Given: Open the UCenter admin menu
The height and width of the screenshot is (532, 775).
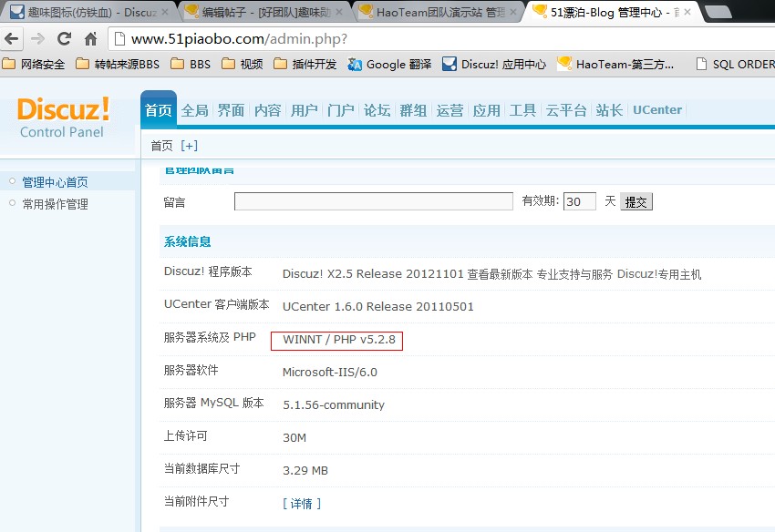Looking at the screenshot, I should point(656,109).
